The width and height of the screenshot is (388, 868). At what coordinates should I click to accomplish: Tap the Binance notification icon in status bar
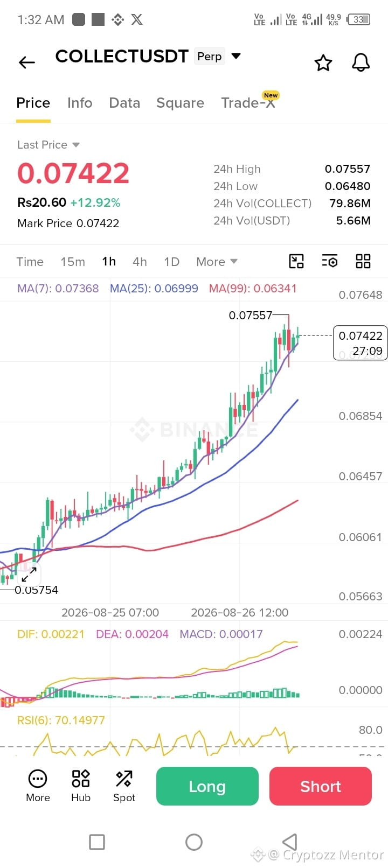click(117, 20)
